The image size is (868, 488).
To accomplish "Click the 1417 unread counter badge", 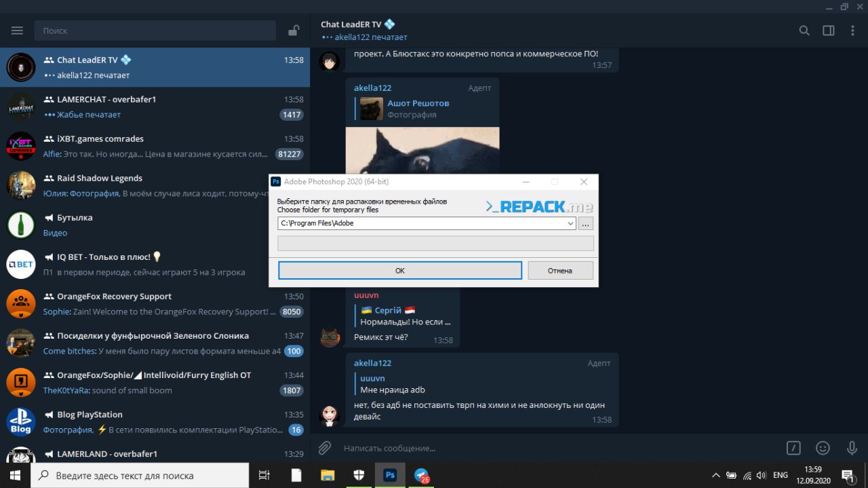I will click(x=292, y=115).
